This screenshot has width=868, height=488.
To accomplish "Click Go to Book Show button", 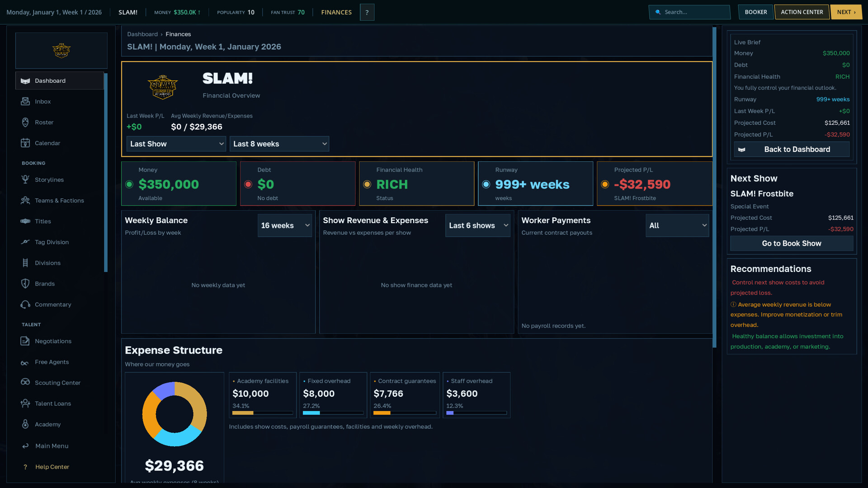I will pyautogui.click(x=792, y=243).
